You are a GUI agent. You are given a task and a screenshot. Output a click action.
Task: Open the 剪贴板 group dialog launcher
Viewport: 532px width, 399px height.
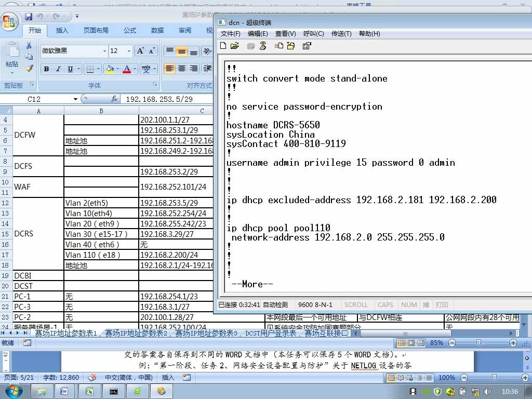[x=32, y=84]
